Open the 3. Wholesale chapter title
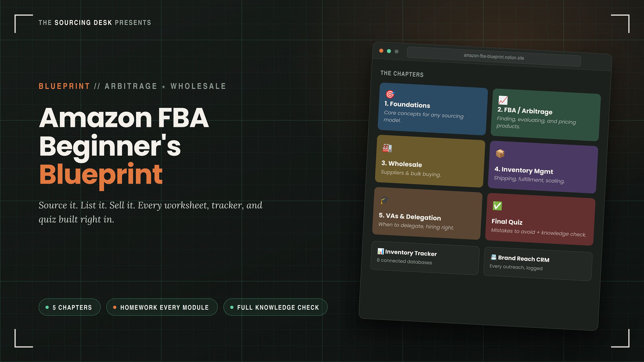This screenshot has width=644, height=362. pyautogui.click(x=402, y=164)
